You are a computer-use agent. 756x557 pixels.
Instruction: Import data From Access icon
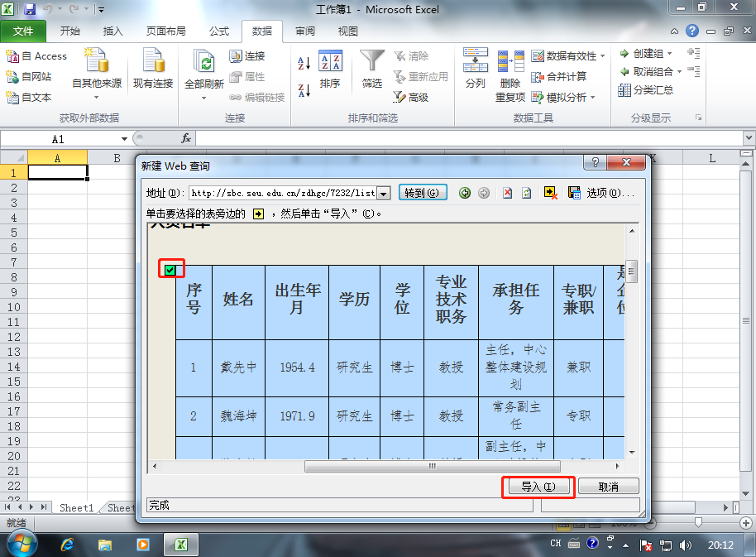[x=12, y=56]
